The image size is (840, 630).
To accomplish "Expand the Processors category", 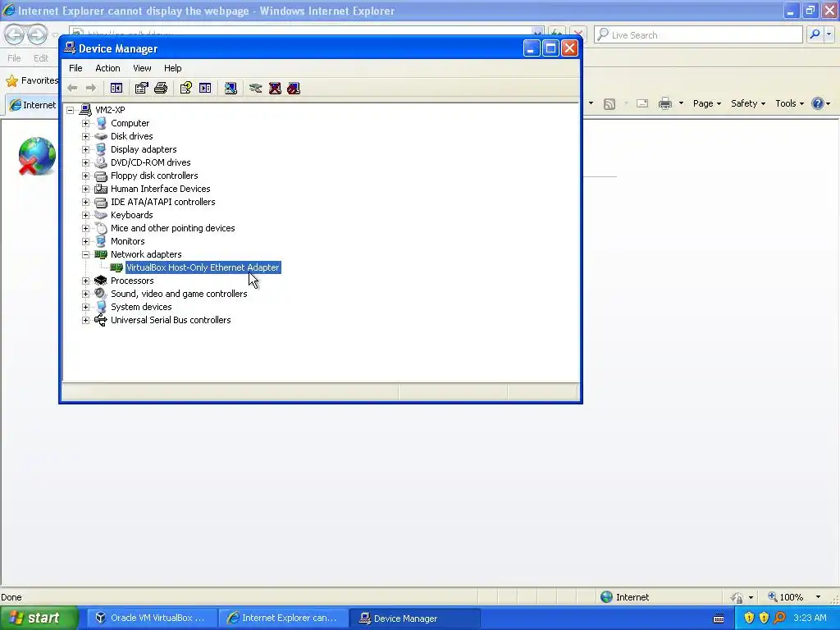I will coord(85,281).
